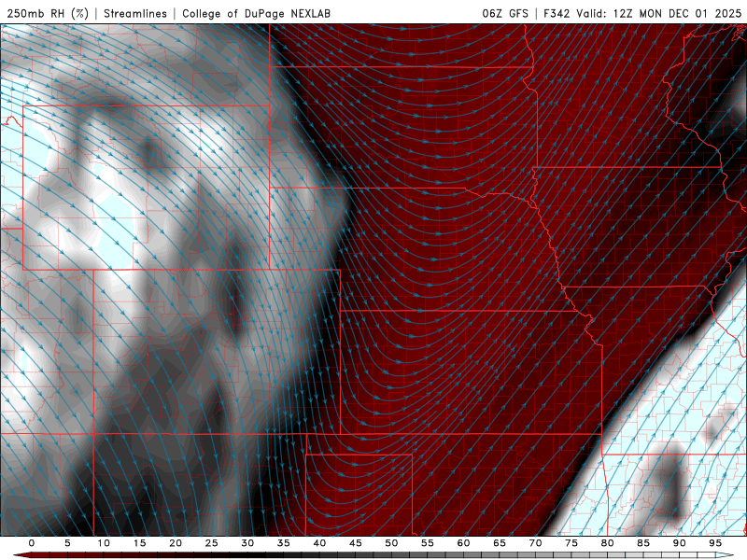Click the "06Z GFS" model run label

point(505,13)
